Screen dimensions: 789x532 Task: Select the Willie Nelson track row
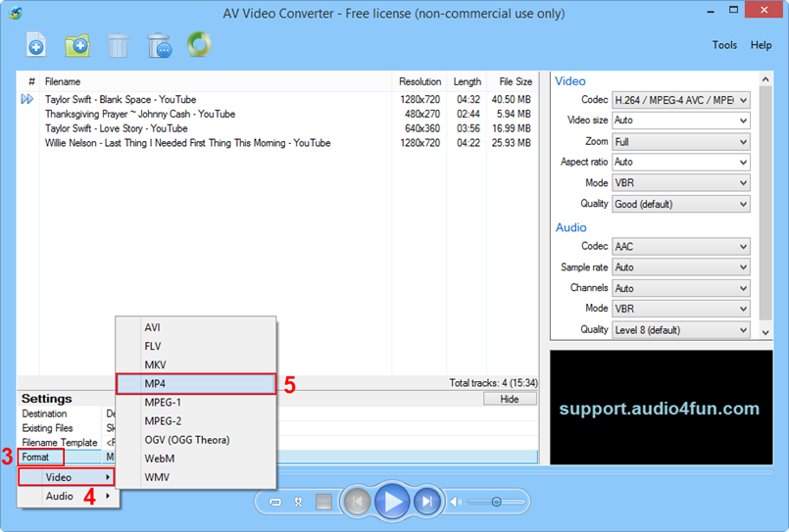pos(277,143)
